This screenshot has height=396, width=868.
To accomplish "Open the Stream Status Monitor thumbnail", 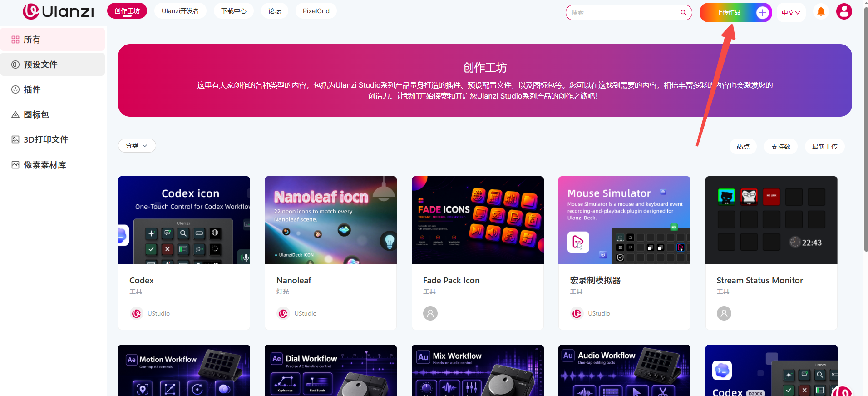I will [x=771, y=220].
